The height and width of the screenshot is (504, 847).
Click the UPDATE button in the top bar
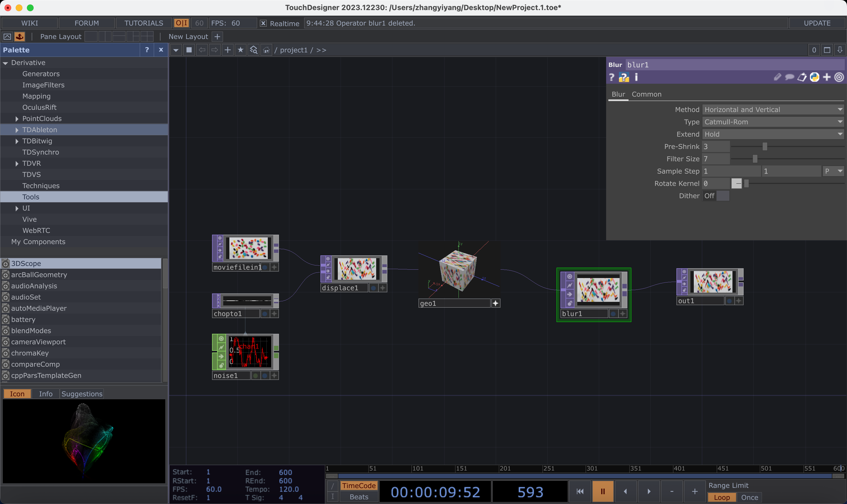[x=817, y=23]
